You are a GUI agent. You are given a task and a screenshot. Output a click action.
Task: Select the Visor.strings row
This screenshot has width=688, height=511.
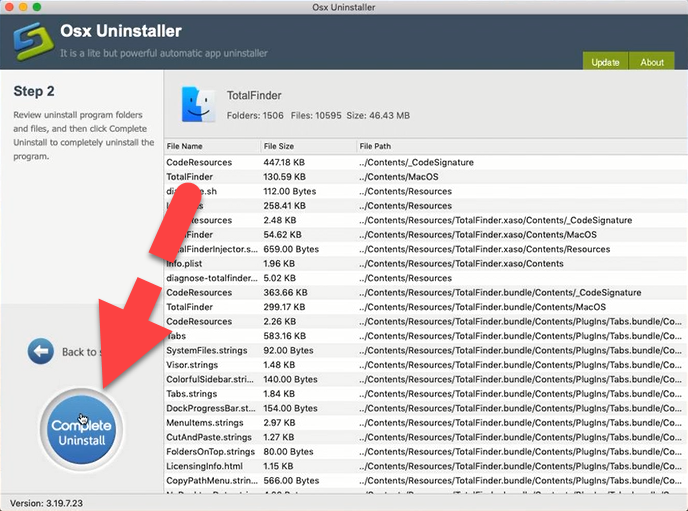pos(426,365)
